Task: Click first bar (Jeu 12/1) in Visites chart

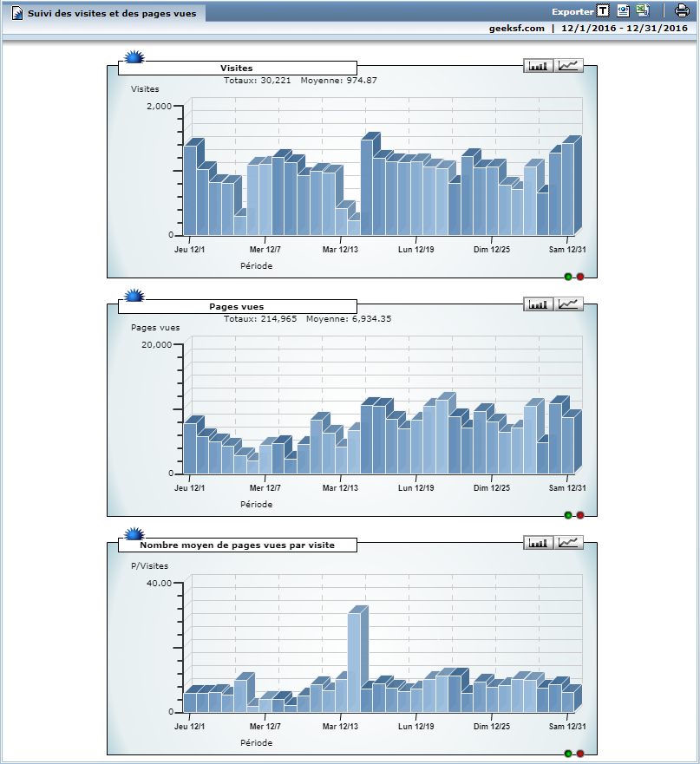Action: coord(190,190)
